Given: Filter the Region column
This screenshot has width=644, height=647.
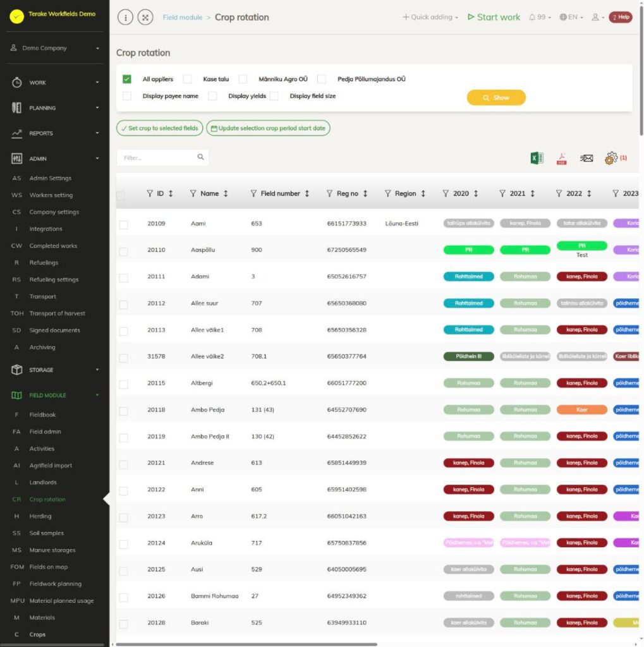Looking at the screenshot, I should point(387,193).
